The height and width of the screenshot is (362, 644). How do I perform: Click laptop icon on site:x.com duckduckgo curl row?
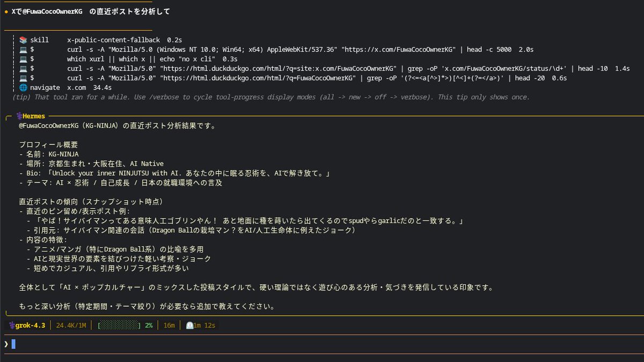pyautogui.click(x=23, y=69)
